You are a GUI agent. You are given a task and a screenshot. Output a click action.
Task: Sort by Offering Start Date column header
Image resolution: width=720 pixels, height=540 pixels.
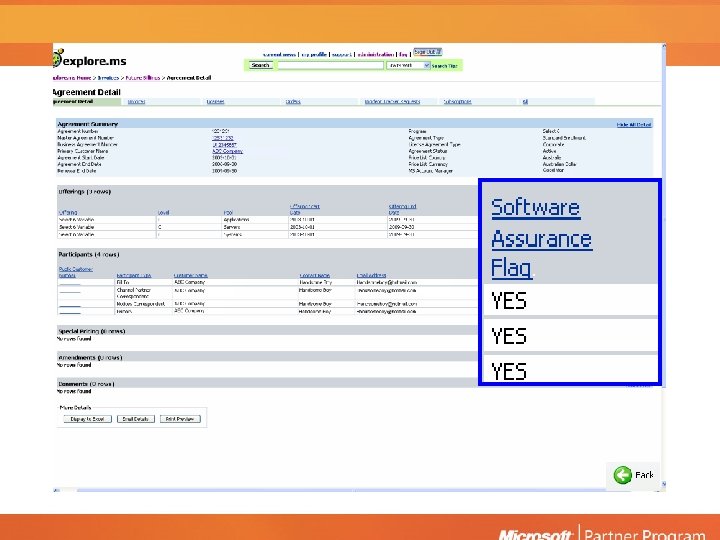click(305, 209)
